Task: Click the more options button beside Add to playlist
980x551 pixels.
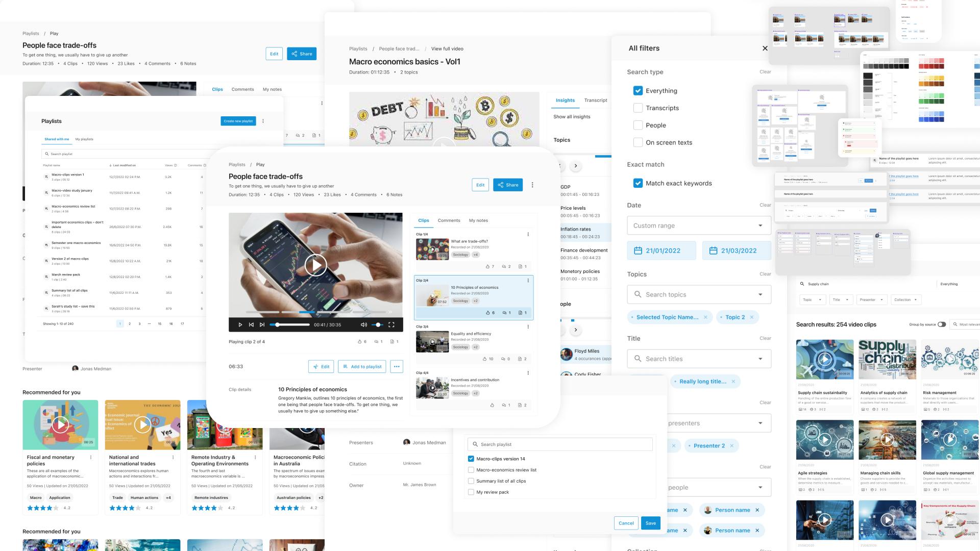Action: click(x=397, y=366)
